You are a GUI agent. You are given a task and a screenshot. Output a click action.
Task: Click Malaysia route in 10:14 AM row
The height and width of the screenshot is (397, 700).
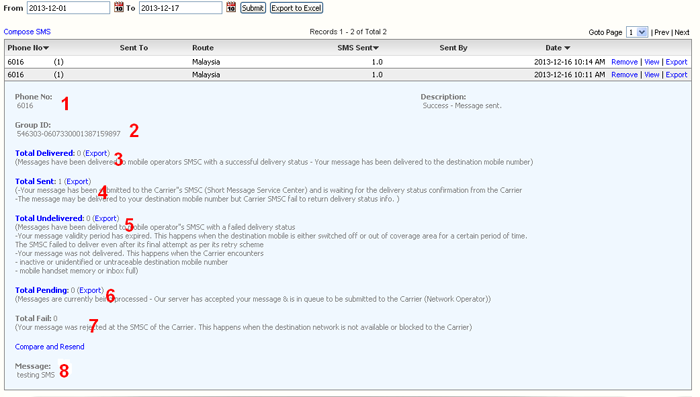(206, 62)
